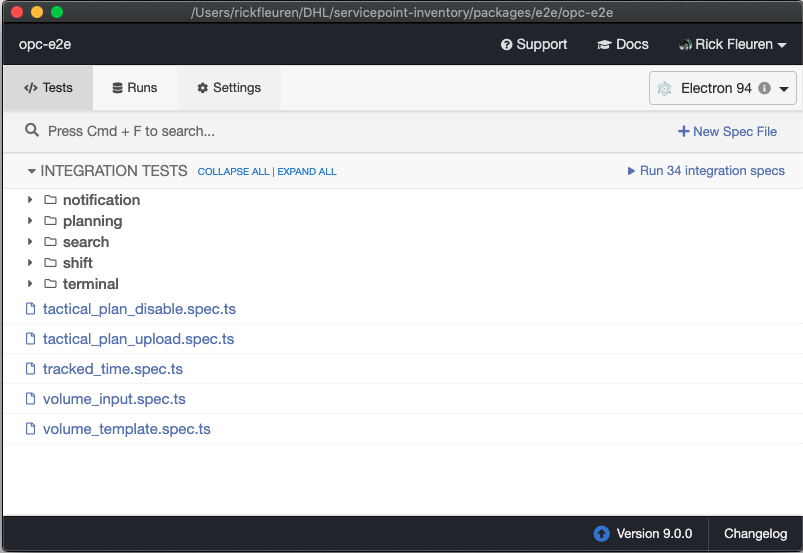Select the shift folder name

click(x=78, y=263)
